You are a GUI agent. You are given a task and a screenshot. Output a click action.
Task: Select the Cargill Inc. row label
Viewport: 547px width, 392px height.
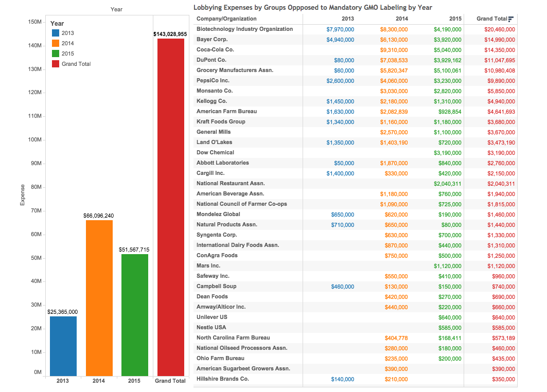[x=210, y=173]
